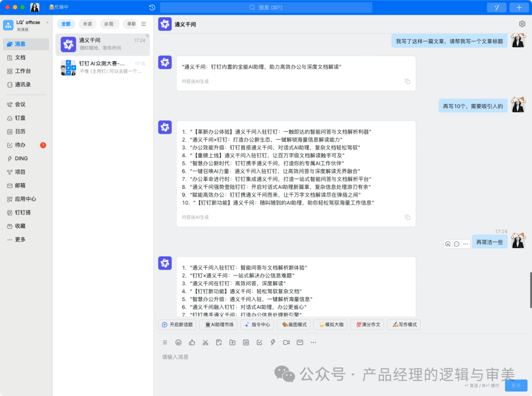Select the scissors screenshot tool
This screenshot has height=396, width=532.
tap(205, 343)
